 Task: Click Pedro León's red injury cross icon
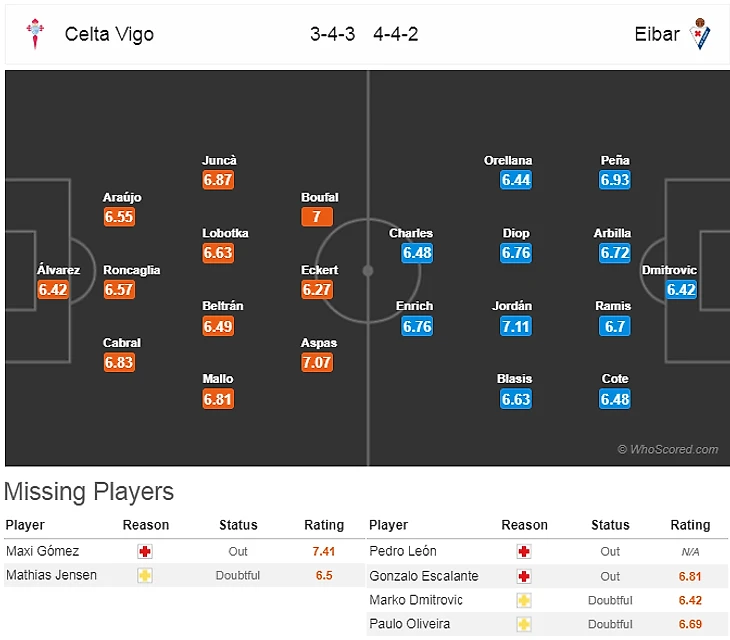[x=524, y=551]
